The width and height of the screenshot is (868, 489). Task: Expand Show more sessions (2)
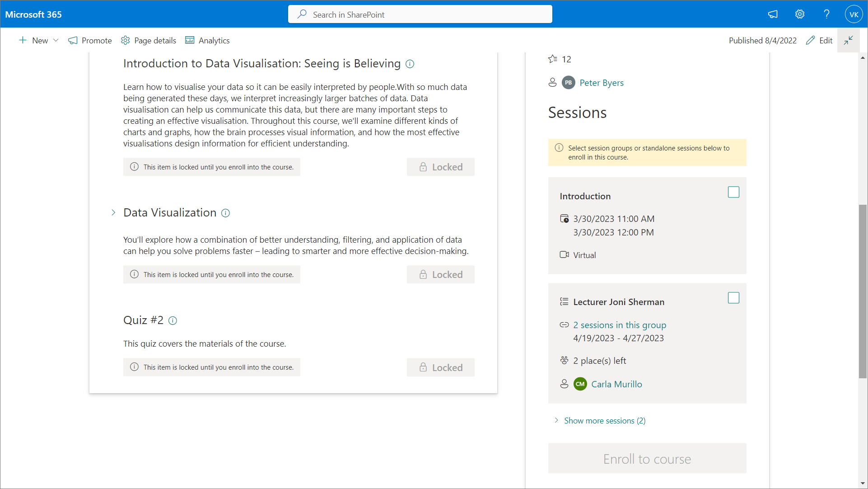(604, 421)
